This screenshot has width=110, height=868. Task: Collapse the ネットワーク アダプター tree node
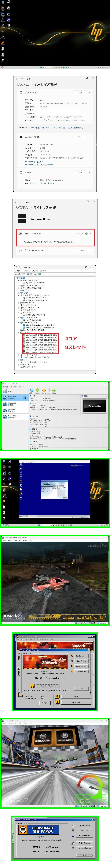(19, 322)
